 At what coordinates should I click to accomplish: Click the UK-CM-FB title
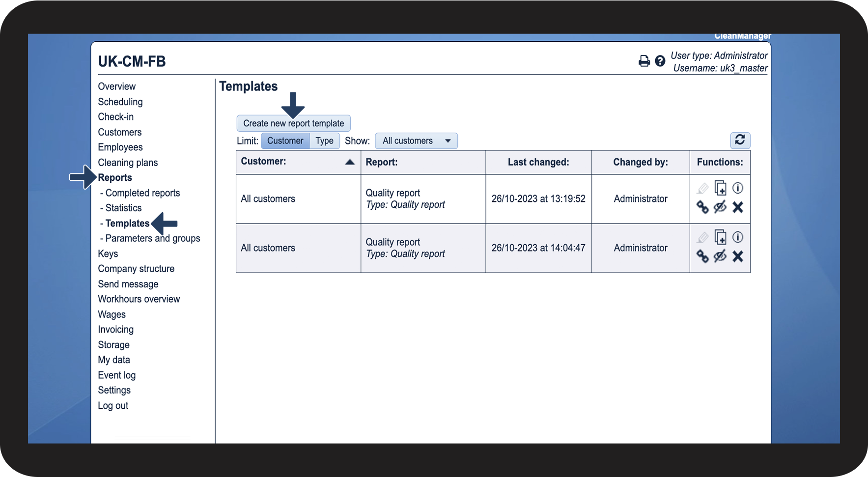click(132, 61)
